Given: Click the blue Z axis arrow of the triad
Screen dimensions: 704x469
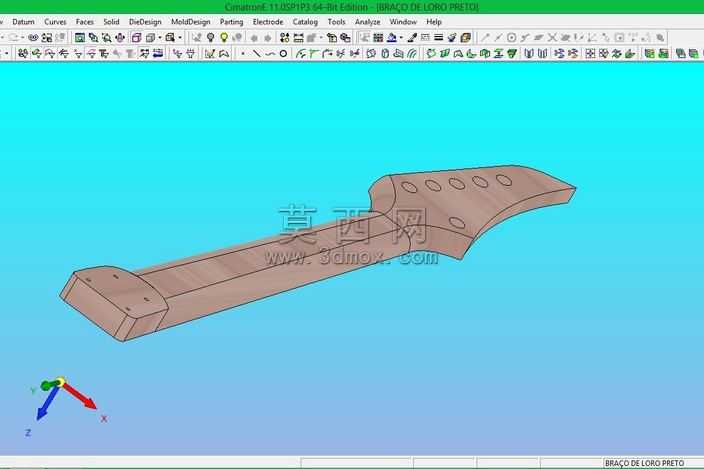Looking at the screenshot, I should (46, 404).
